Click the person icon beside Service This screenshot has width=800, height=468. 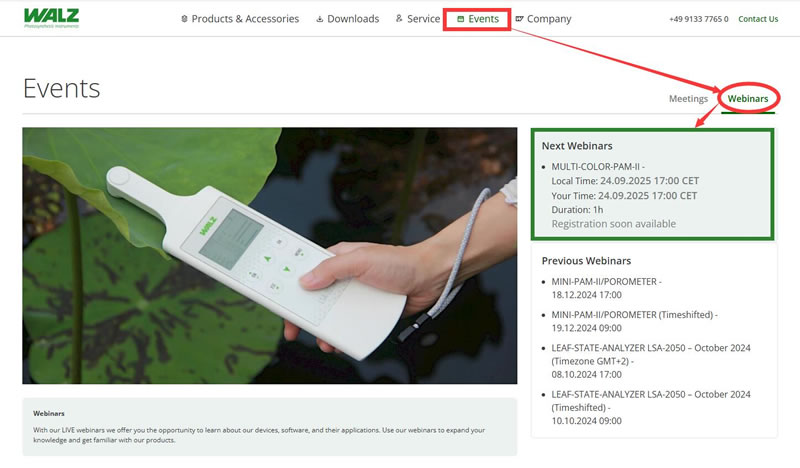[399, 19]
